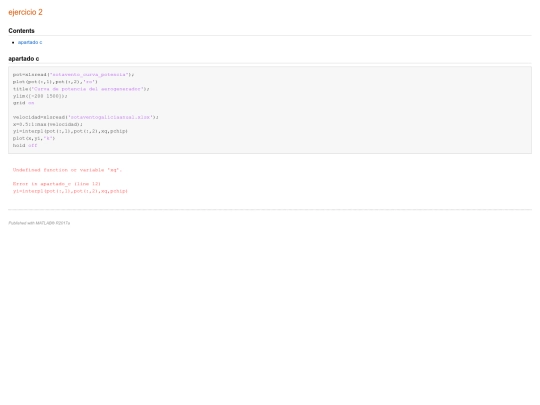Click the code line starting with 'ylim'
Image resolution: width=540 pixels, height=405 pixels.
tap(40, 96)
